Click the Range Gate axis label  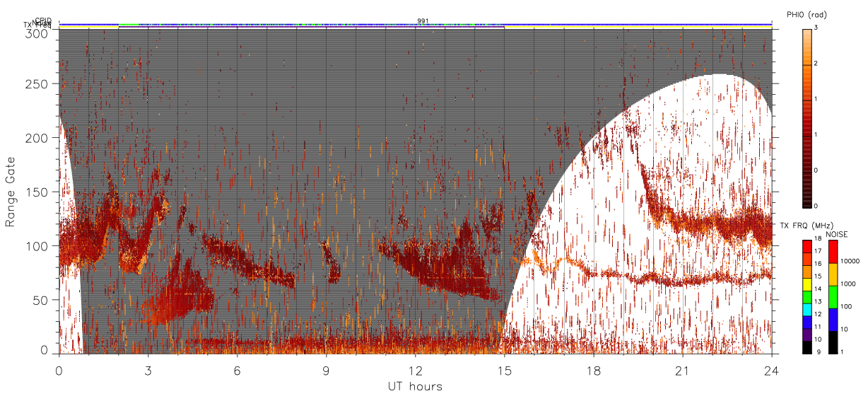point(11,192)
